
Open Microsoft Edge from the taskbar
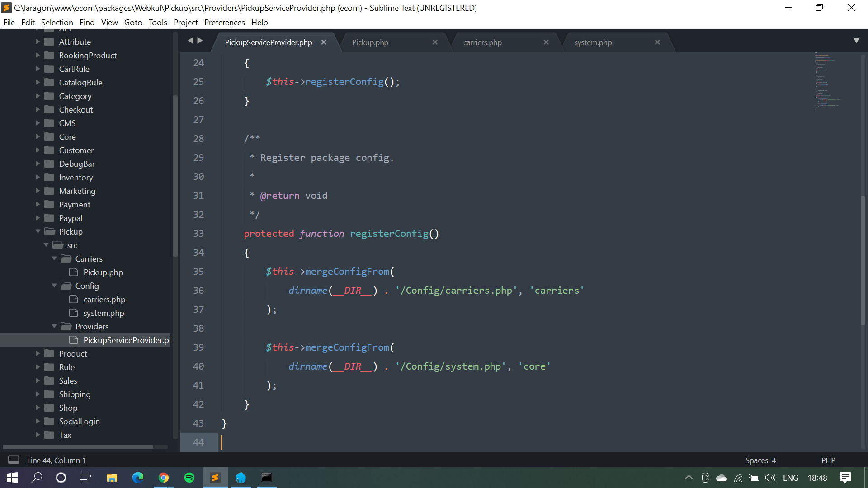point(137,478)
